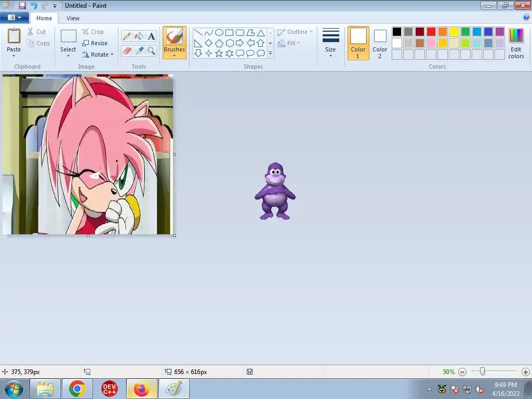Choose the Six-point star shape
The image size is (532, 399).
(x=229, y=54)
